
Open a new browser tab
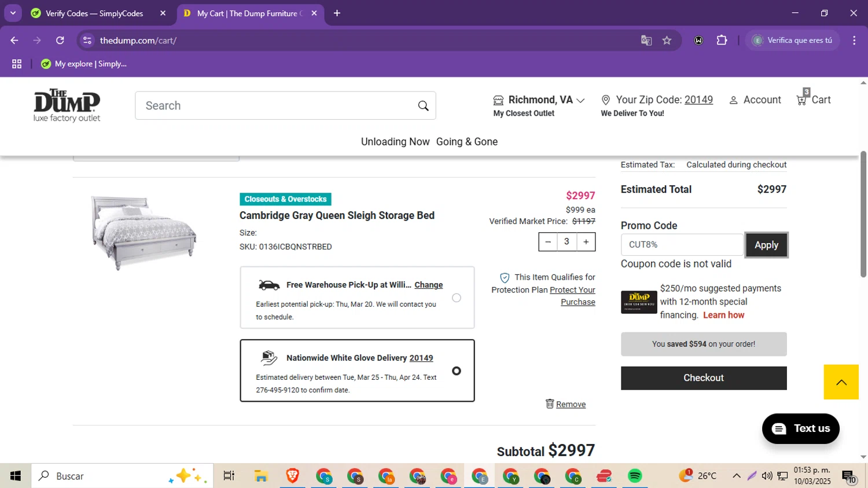click(337, 13)
